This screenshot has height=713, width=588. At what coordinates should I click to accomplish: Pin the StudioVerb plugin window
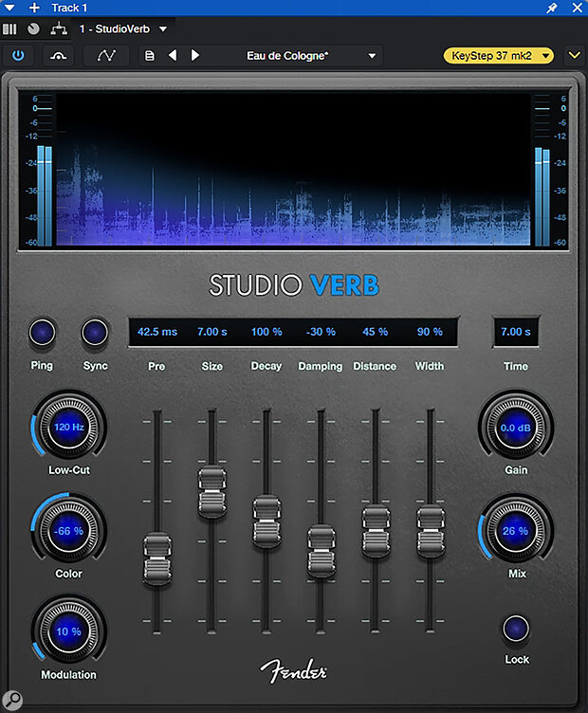point(552,8)
